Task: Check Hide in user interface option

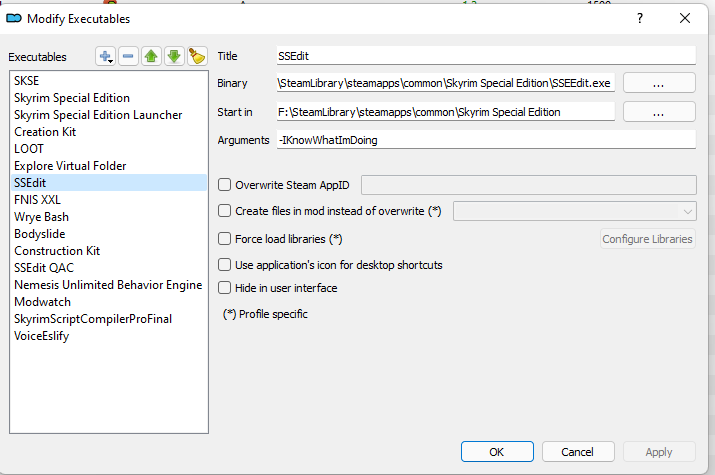Action: pos(224,288)
